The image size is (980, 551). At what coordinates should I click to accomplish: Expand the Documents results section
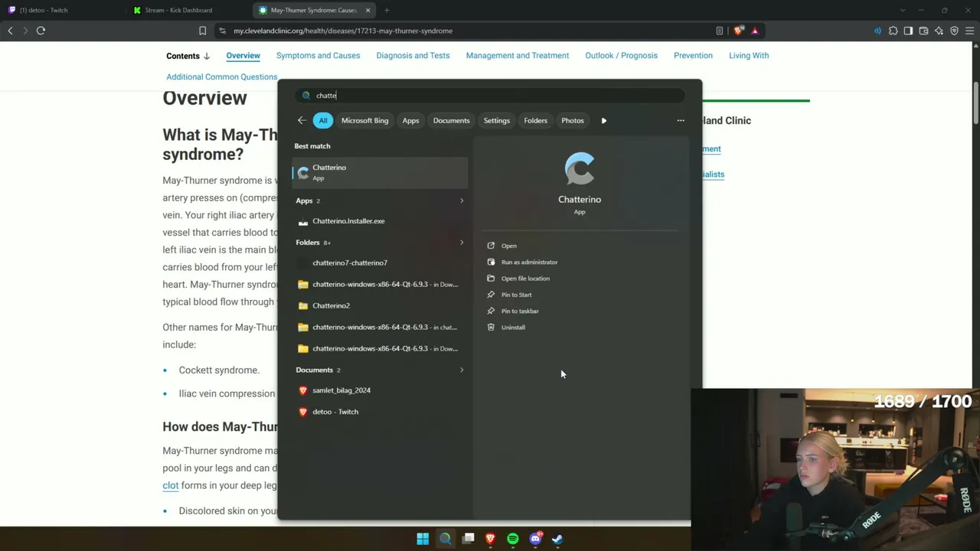click(461, 370)
